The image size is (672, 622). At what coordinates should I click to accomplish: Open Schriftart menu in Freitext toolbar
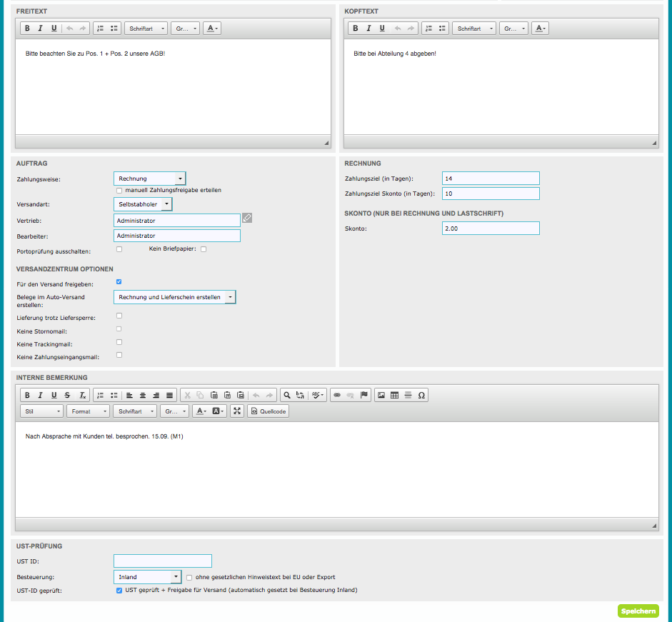pos(146,29)
